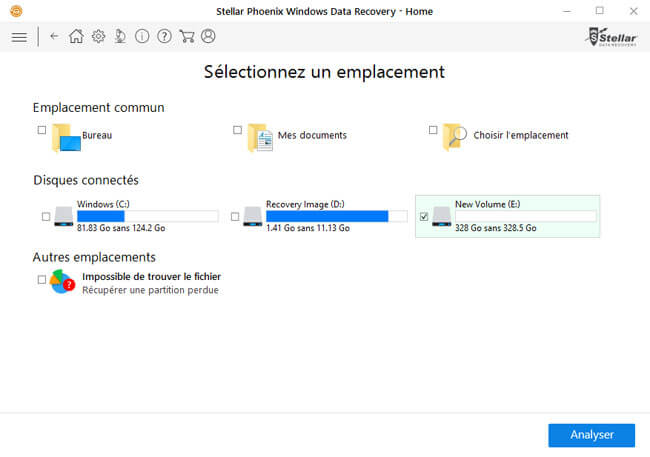
Task: Click the shopping cart icon
Action: 186,36
